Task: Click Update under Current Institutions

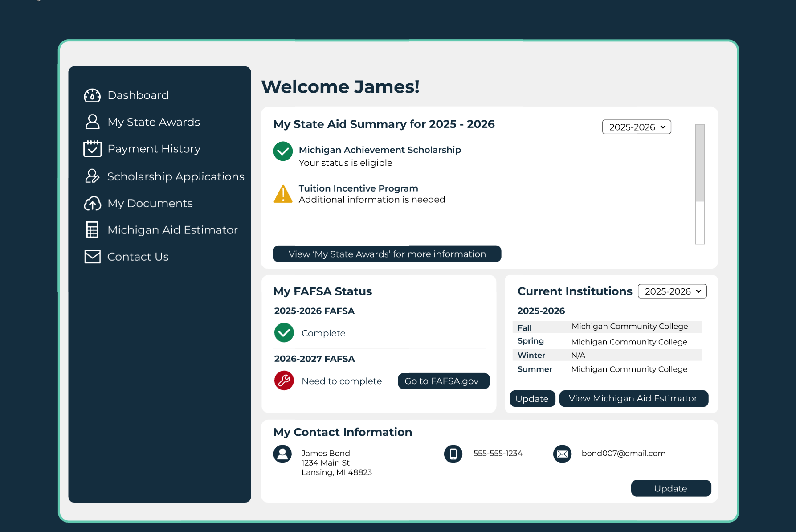Action: [x=532, y=399]
